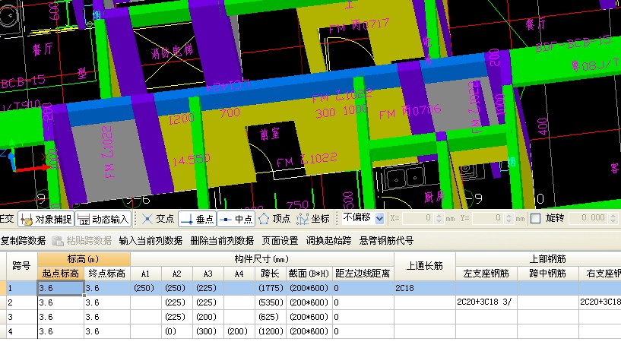Select the 跨号 column header
This screenshot has width=621, height=364.
coord(21,266)
